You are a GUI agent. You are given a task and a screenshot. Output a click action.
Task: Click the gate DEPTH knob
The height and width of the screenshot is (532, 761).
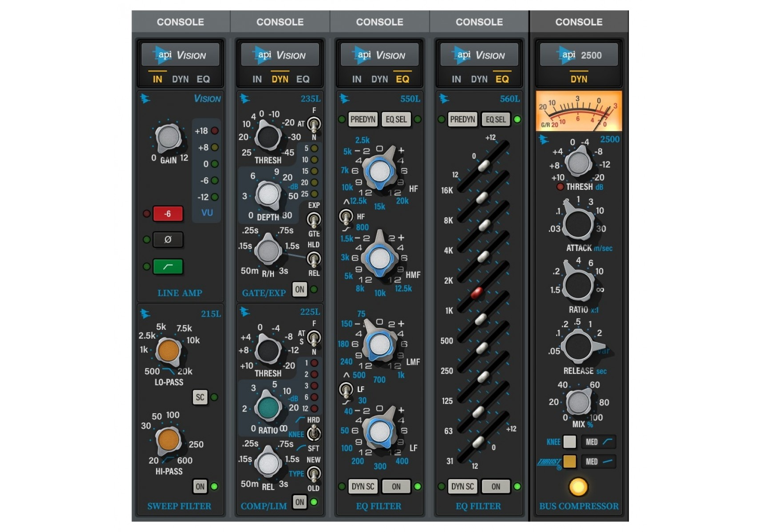[268, 195]
